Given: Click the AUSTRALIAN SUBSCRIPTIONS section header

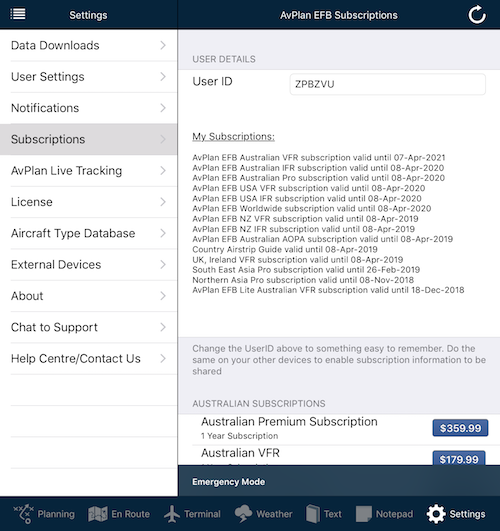Looking at the screenshot, I should pos(259,404).
